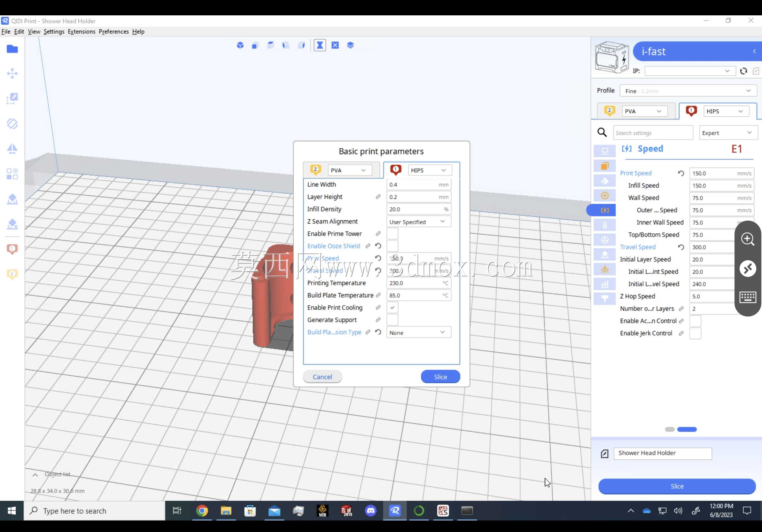Open file using the folder icon
Image resolution: width=762 pixels, height=532 pixels.
click(12, 49)
